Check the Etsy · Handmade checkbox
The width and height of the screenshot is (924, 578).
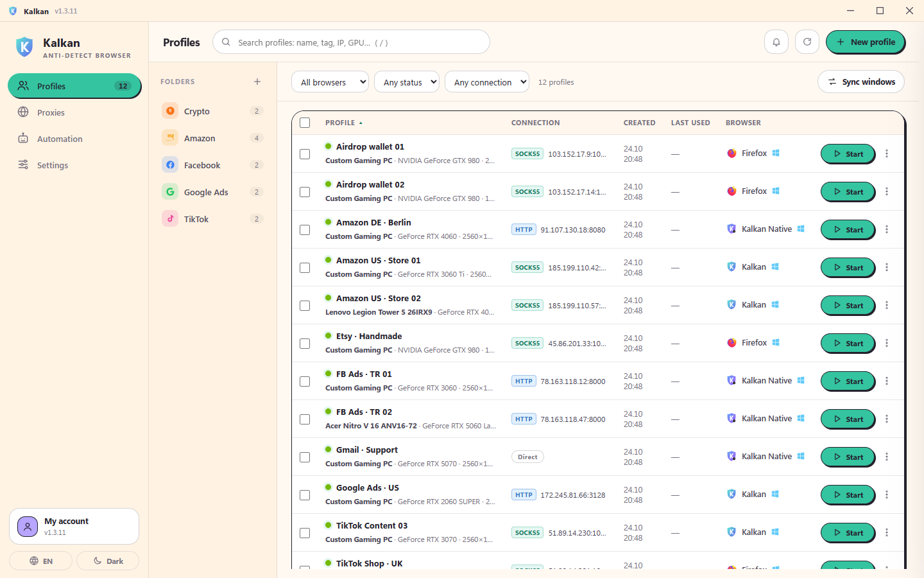tap(305, 344)
